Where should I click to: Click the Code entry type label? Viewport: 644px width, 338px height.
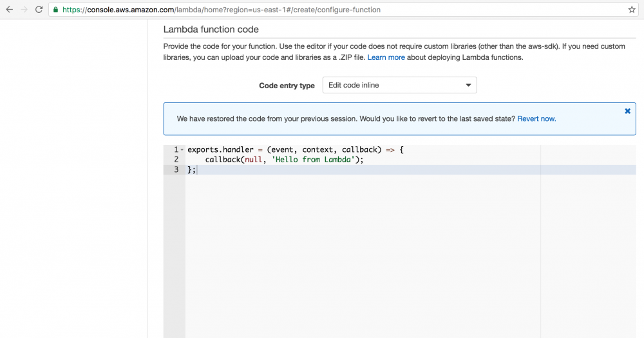point(287,86)
